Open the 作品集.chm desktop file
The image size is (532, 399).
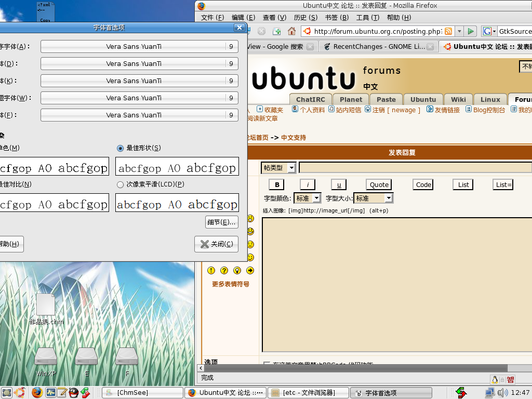pyautogui.click(x=46, y=310)
